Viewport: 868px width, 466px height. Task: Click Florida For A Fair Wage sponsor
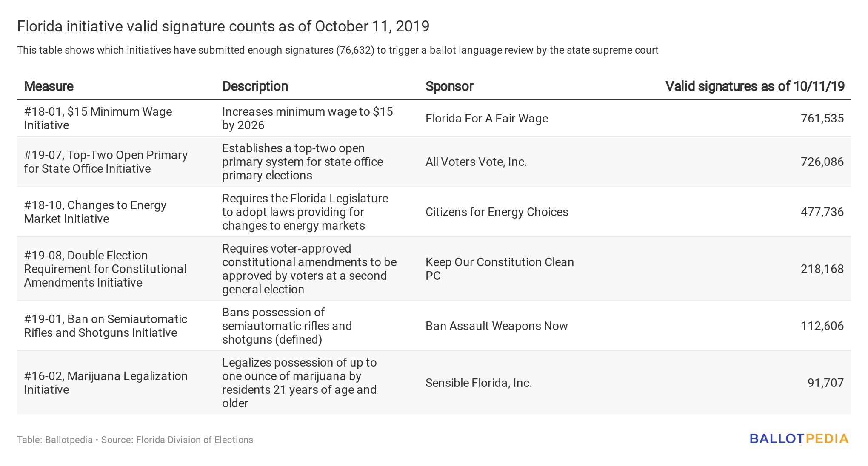[x=487, y=118]
